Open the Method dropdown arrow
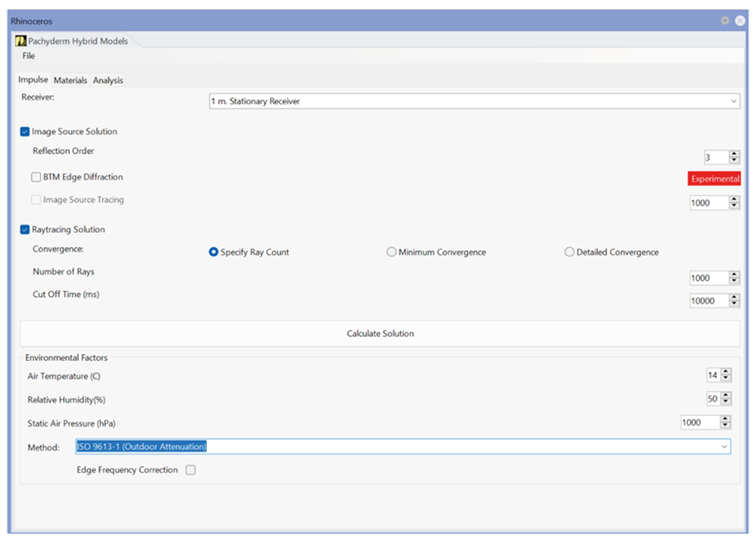This screenshot has width=756, height=543. pyautogui.click(x=724, y=447)
